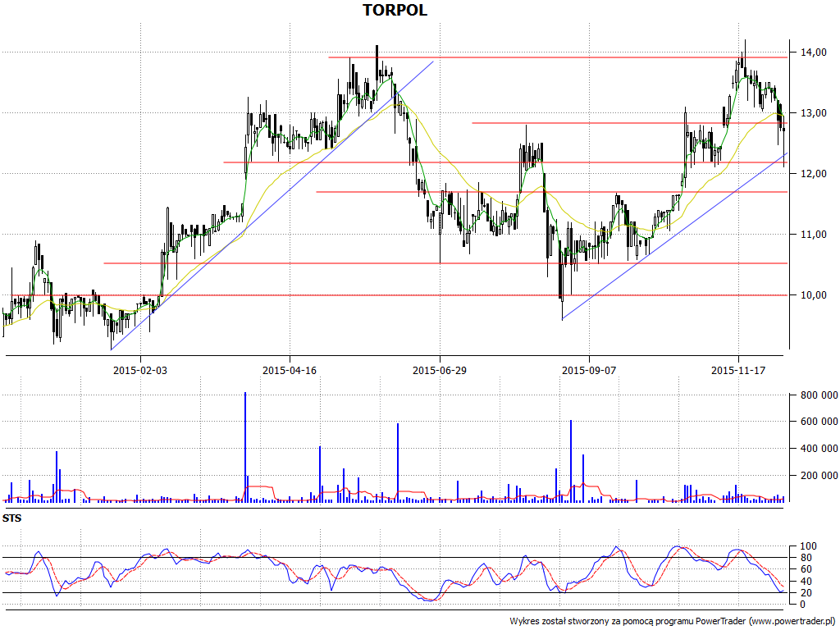
Task: Select the 600 000 volume axis label
Action: [819, 422]
